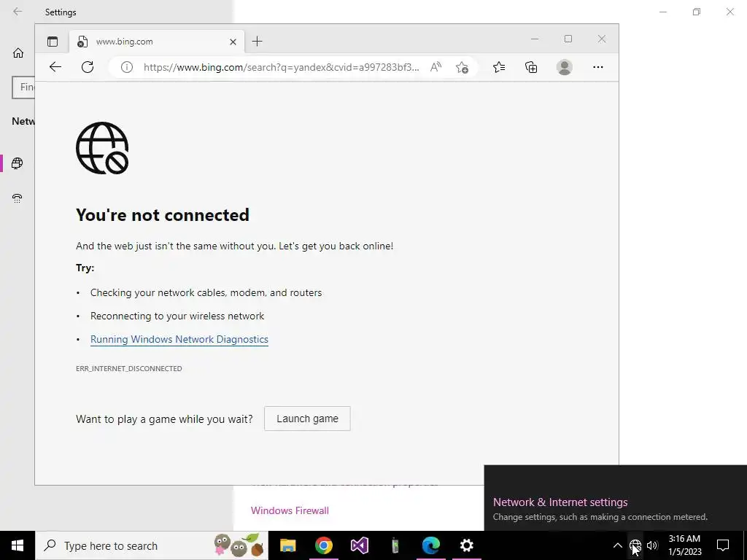This screenshot has width=747, height=560.
Task: Launch the offline game
Action: tap(307, 419)
